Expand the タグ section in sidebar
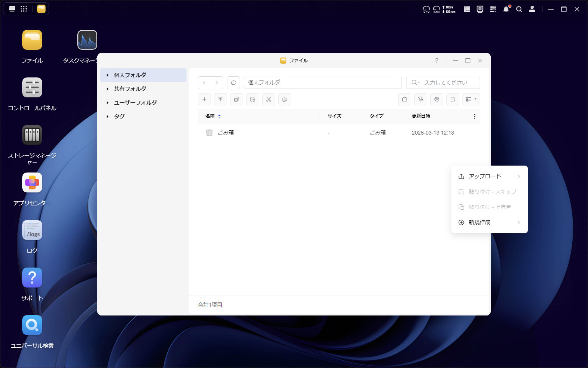 (108, 117)
